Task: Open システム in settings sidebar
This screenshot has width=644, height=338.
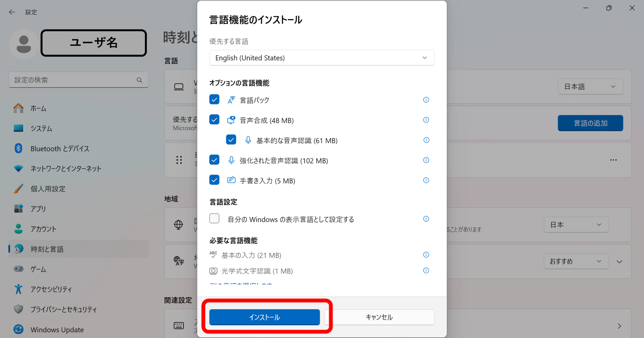Action: 79,128
